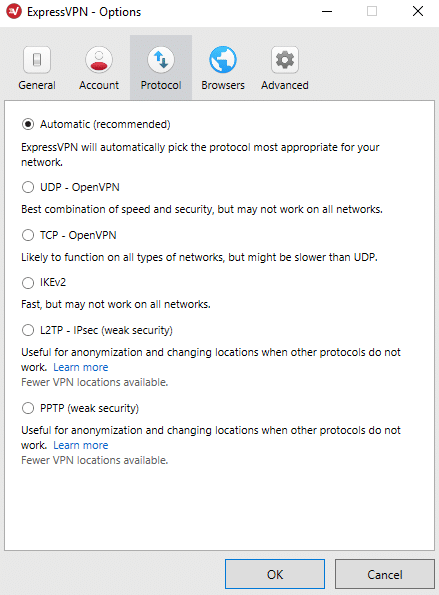Discard changes with the Cancel button
Image resolution: width=439 pixels, height=595 pixels.
click(384, 574)
